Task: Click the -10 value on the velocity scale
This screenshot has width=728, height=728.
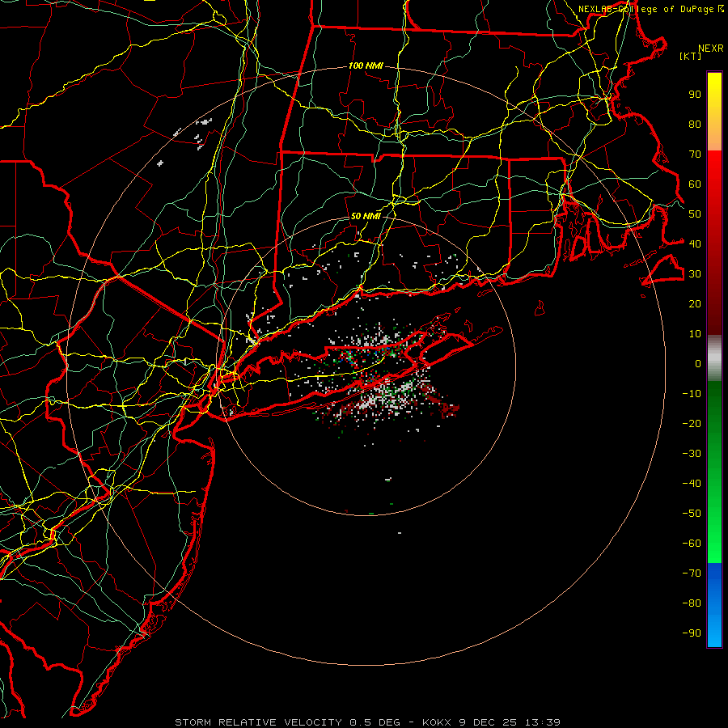Action: pos(692,394)
